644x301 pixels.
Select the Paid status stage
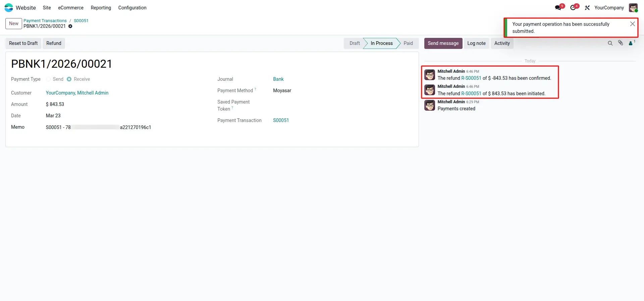408,43
